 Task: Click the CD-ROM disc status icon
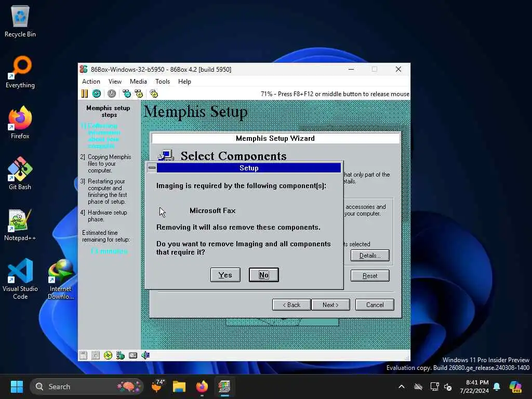108,355
